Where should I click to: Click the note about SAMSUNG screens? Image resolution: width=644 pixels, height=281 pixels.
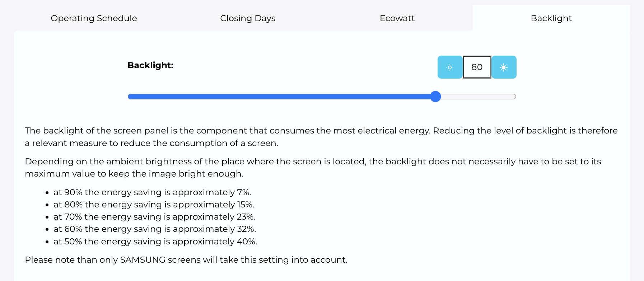[186, 260]
